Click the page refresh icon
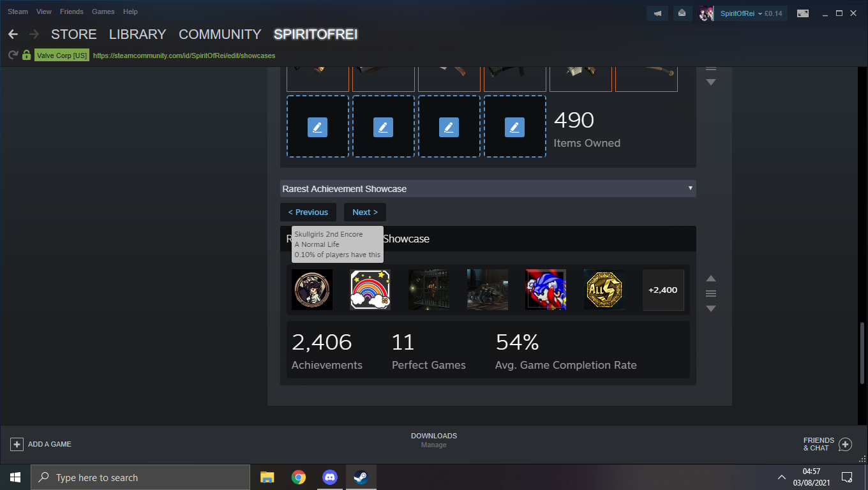The width and height of the screenshot is (868, 490). pos(12,56)
